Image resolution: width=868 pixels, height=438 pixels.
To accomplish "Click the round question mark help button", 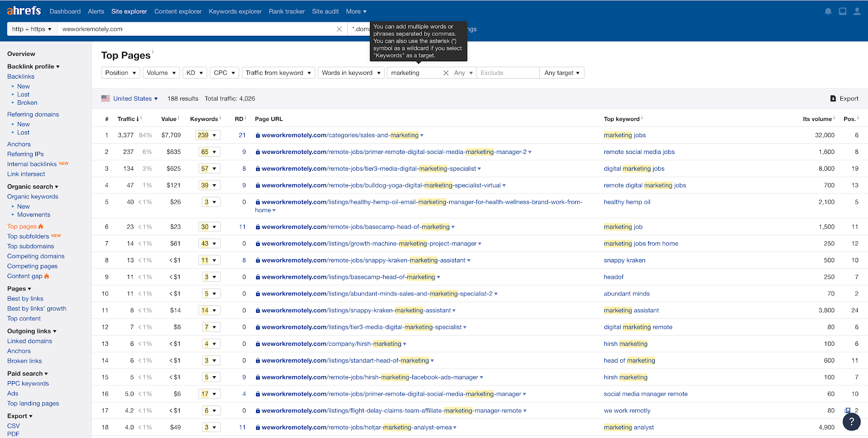I will (851, 421).
